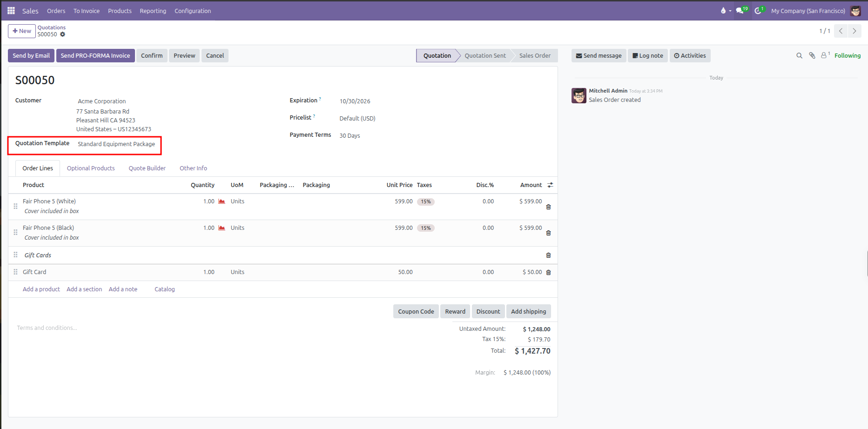868x429 pixels.
Task: Click drag handle of Gift Card row
Action: 15,272
